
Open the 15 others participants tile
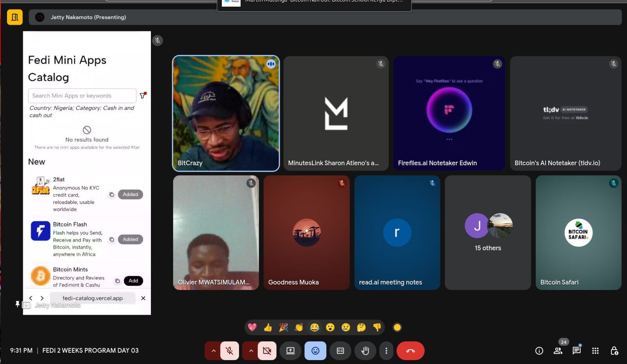click(x=488, y=233)
